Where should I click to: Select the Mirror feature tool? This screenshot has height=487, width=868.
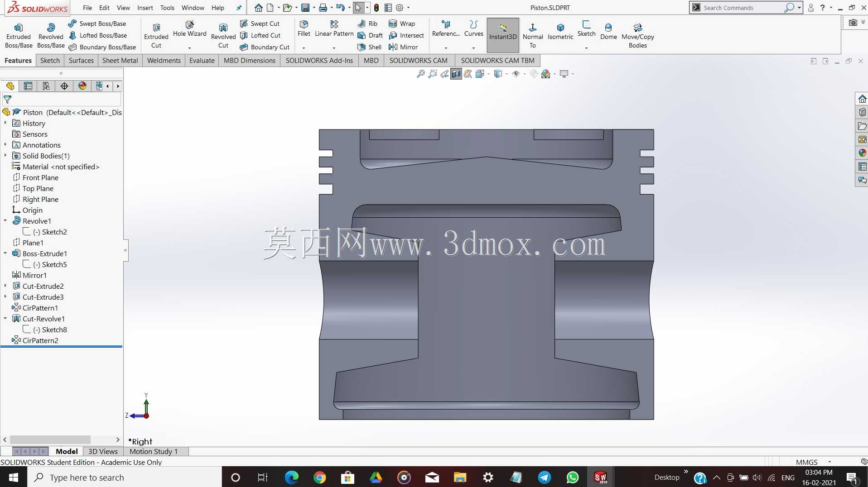coord(403,47)
